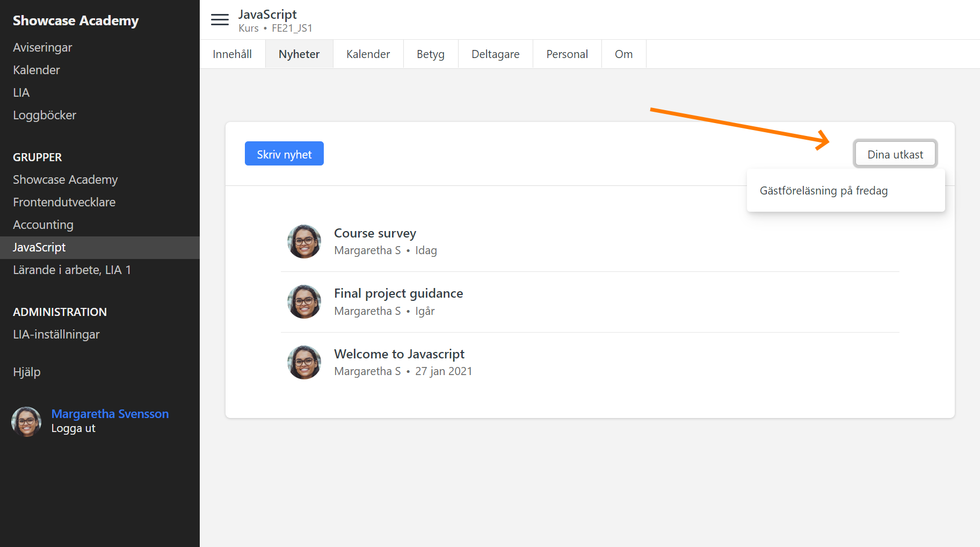Open Loggböcker in the sidebar
This screenshot has height=547, width=980.
click(45, 115)
